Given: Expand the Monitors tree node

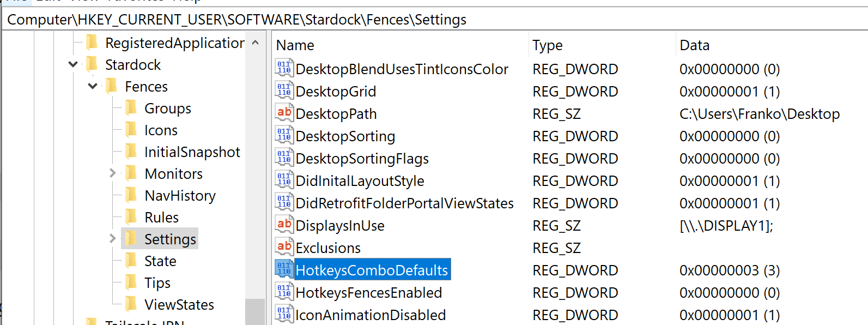Looking at the screenshot, I should [x=113, y=173].
